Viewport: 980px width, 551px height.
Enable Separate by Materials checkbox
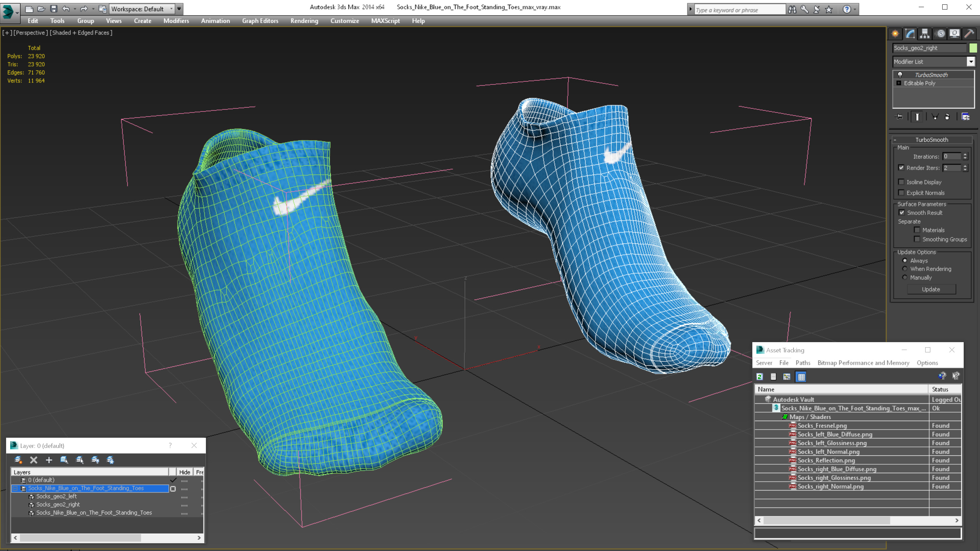[917, 230]
